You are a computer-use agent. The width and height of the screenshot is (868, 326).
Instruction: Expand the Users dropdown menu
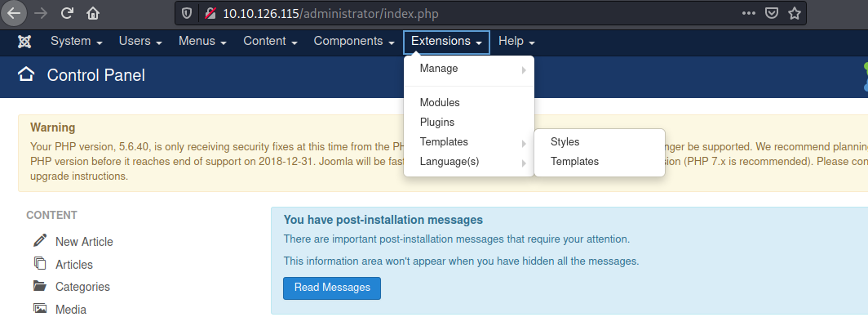tap(140, 41)
